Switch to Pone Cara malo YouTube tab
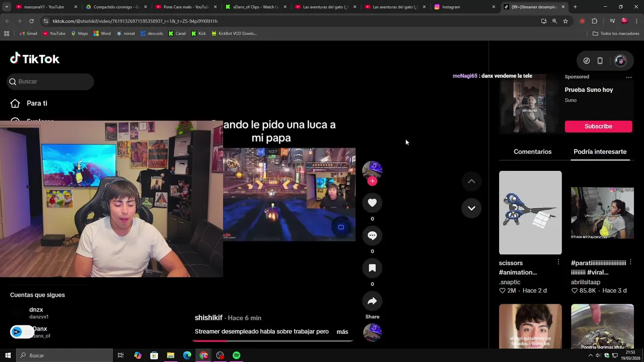644x362 pixels. (x=186, y=7)
